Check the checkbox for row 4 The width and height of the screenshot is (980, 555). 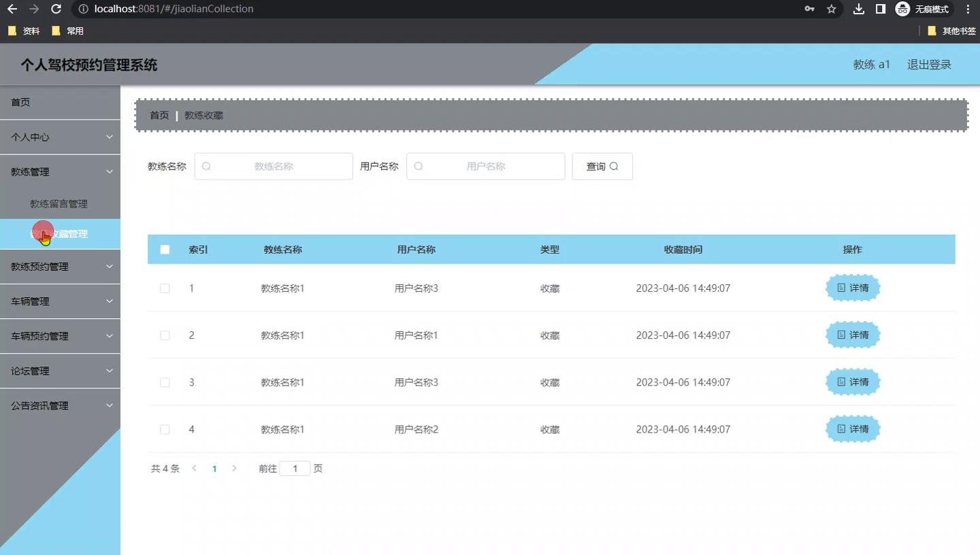pyautogui.click(x=165, y=429)
